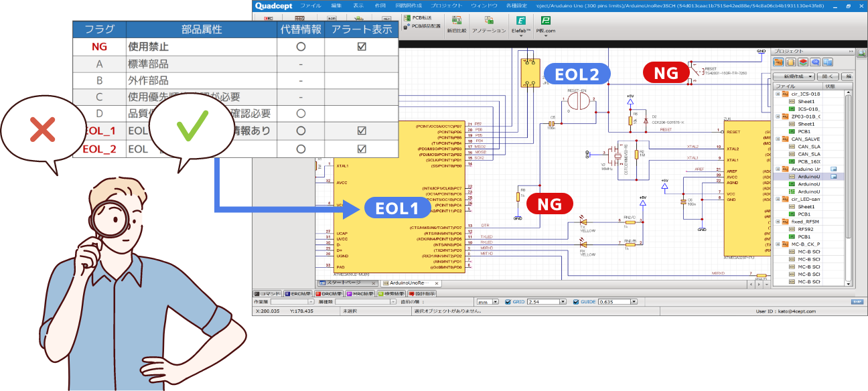Collapse the CAN_SALVE project tree node
This screenshot has width=868, height=391.
point(778,139)
